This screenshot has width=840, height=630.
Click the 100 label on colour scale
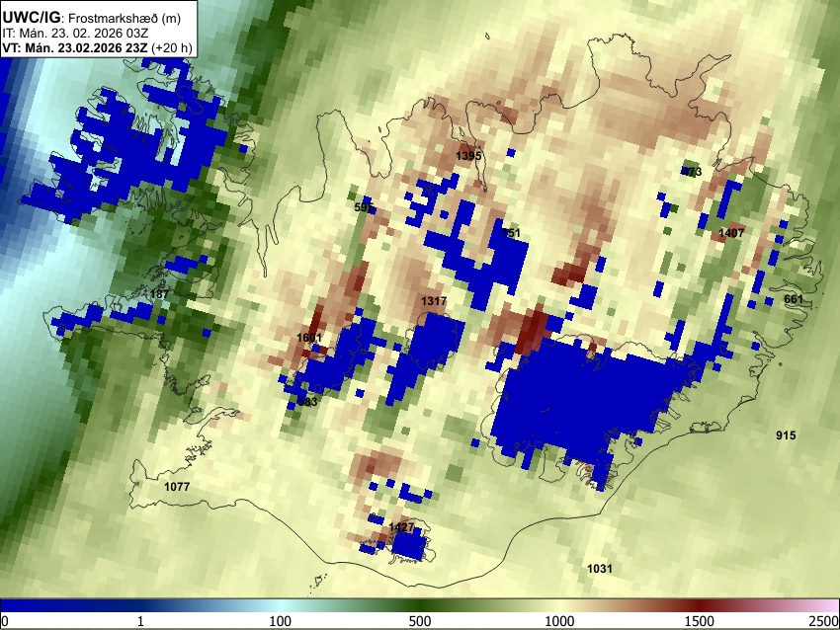pos(280,621)
